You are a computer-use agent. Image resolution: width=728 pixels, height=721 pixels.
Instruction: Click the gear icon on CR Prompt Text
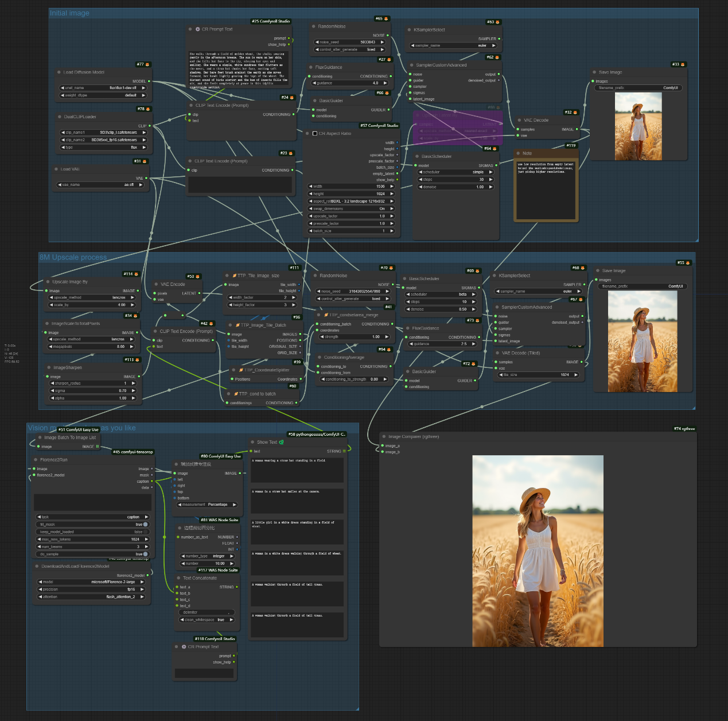(x=198, y=29)
